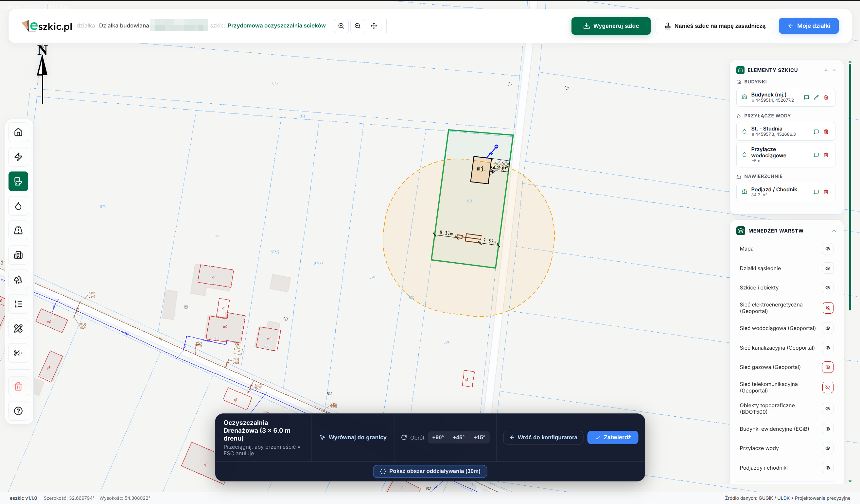
Task: Click Wróć do konfiguratora
Action: 543,438
